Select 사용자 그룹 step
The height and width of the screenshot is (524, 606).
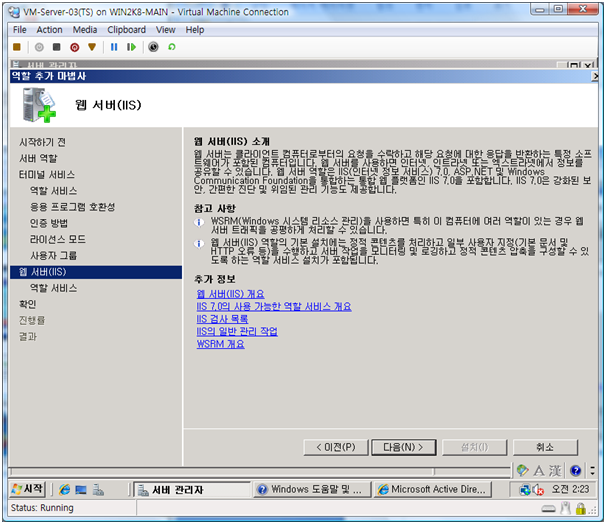pos(54,256)
